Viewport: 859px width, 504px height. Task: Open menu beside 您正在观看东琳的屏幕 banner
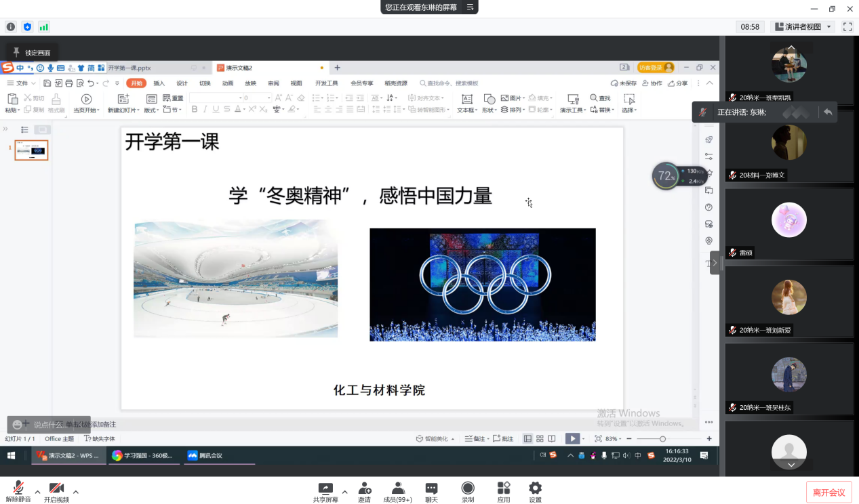(x=470, y=7)
